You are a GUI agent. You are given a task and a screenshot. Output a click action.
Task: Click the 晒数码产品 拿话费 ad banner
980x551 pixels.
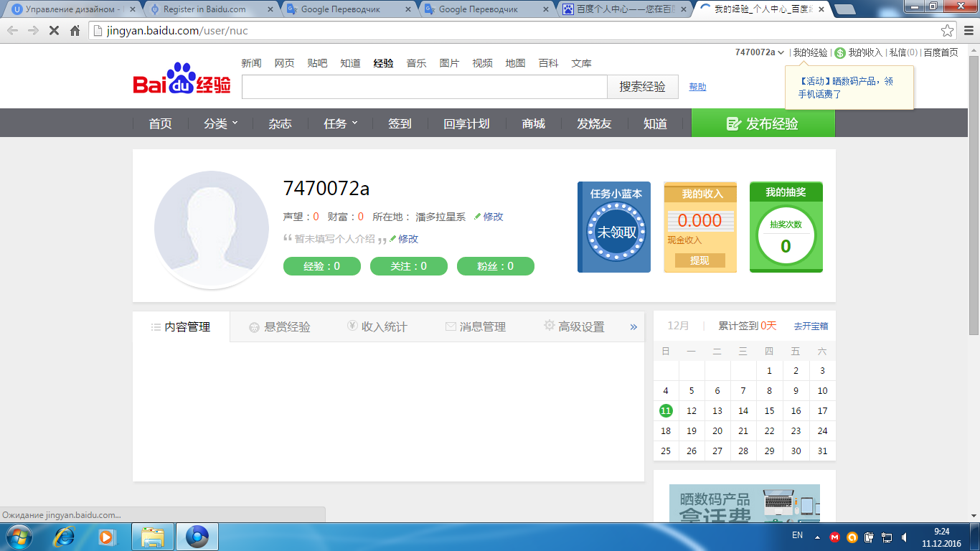click(x=745, y=503)
